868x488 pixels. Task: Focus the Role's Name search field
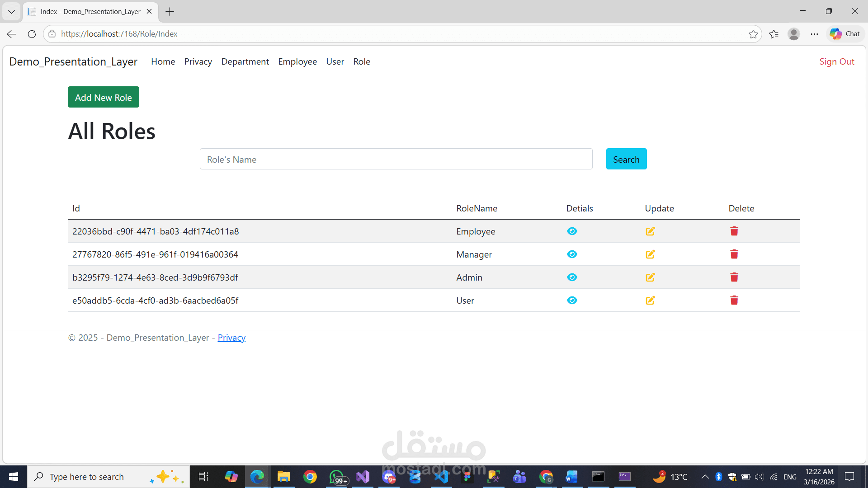click(396, 159)
